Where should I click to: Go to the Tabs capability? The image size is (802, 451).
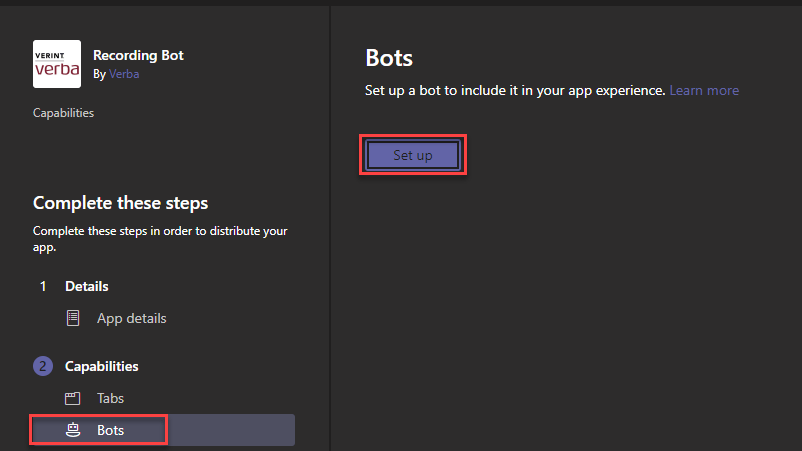[110, 398]
